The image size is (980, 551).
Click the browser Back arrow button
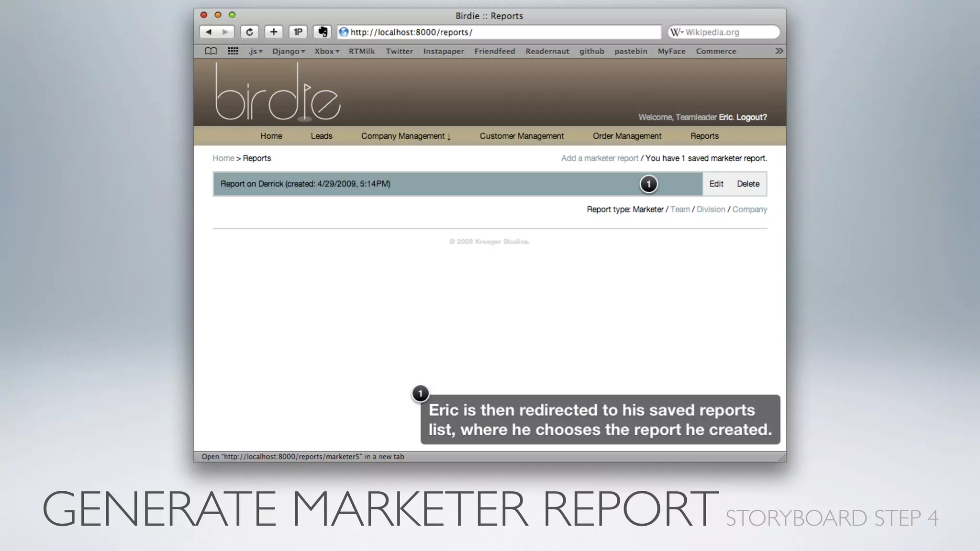coord(209,32)
